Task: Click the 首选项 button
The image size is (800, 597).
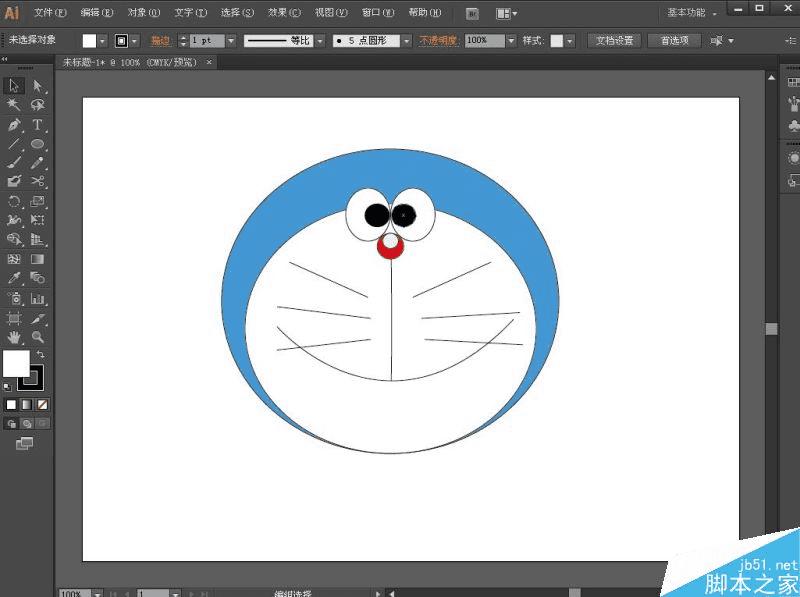Action: pyautogui.click(x=674, y=41)
